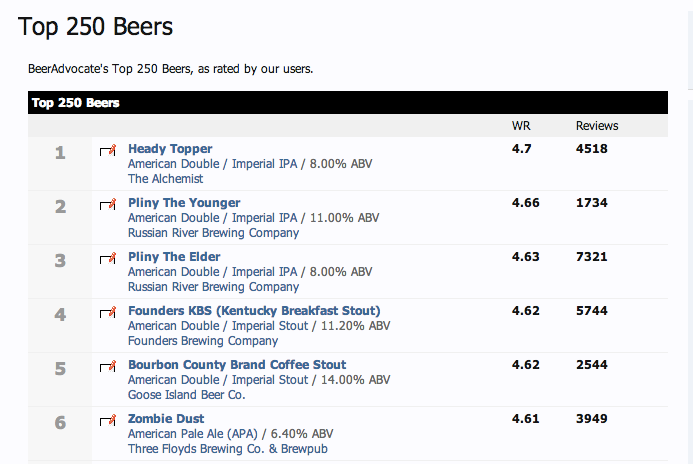693x464 pixels.
Task: Click the icon beside Bourbon County Coffee Stout
Action: click(x=108, y=366)
